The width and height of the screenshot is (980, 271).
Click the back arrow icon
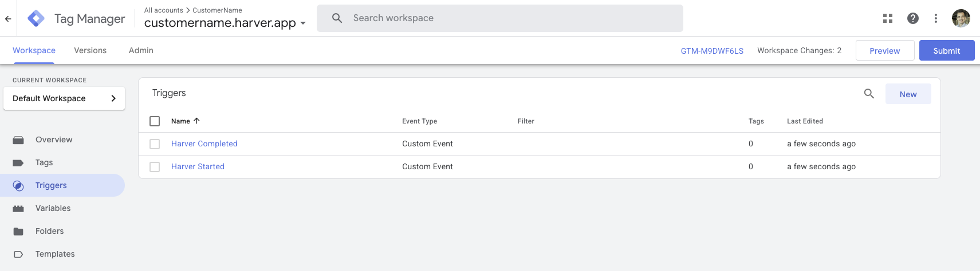pos(8,19)
